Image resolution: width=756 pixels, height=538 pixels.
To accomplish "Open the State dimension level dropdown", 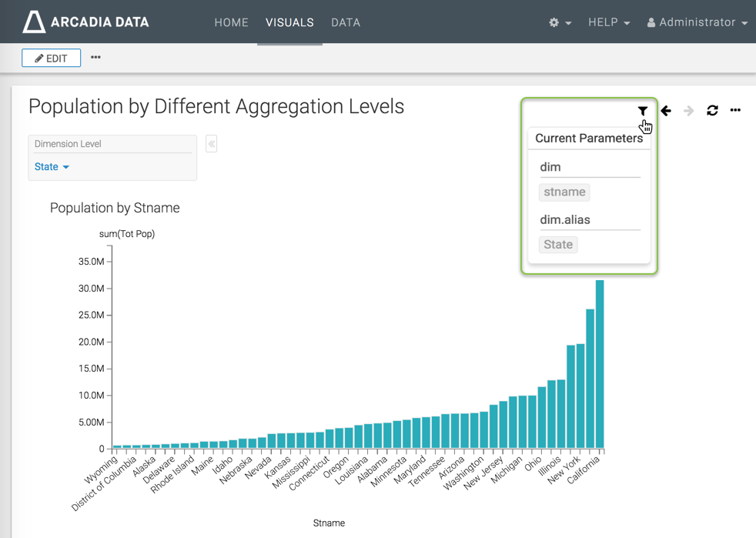I will 52,167.
